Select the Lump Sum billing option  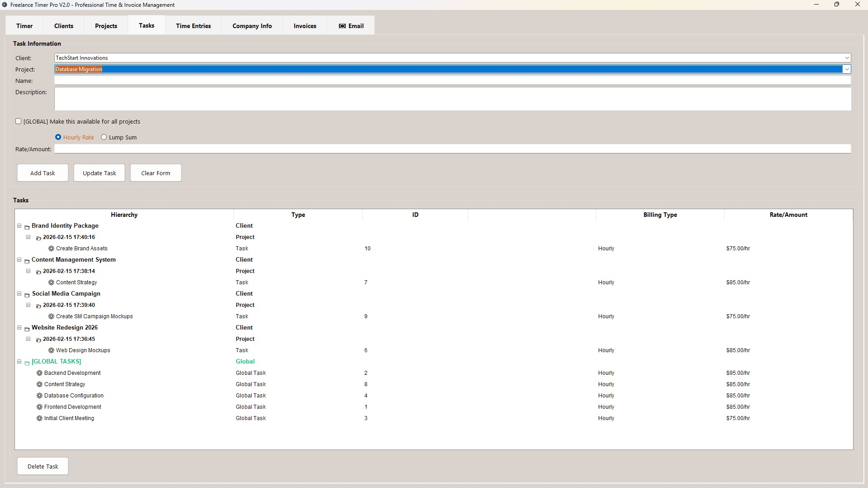click(x=104, y=137)
